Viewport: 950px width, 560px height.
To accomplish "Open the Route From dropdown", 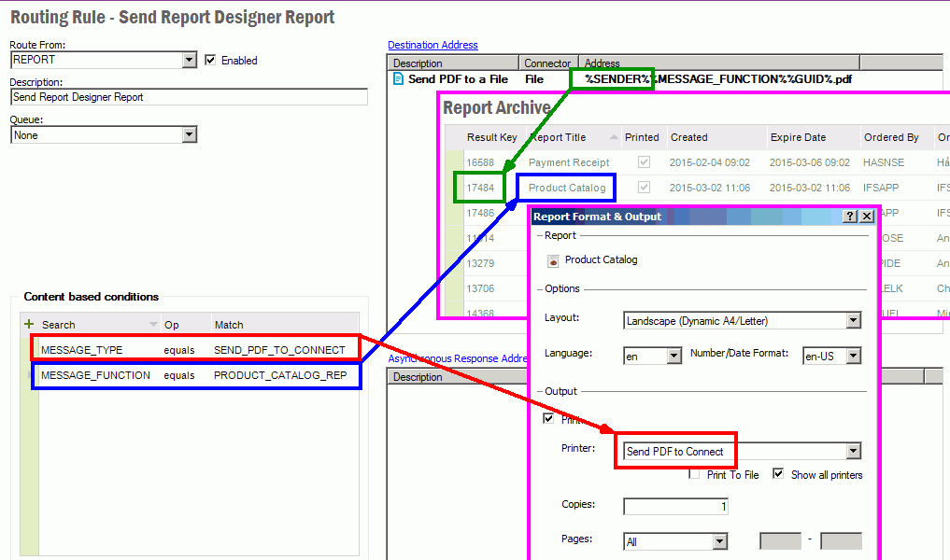I will click(190, 61).
